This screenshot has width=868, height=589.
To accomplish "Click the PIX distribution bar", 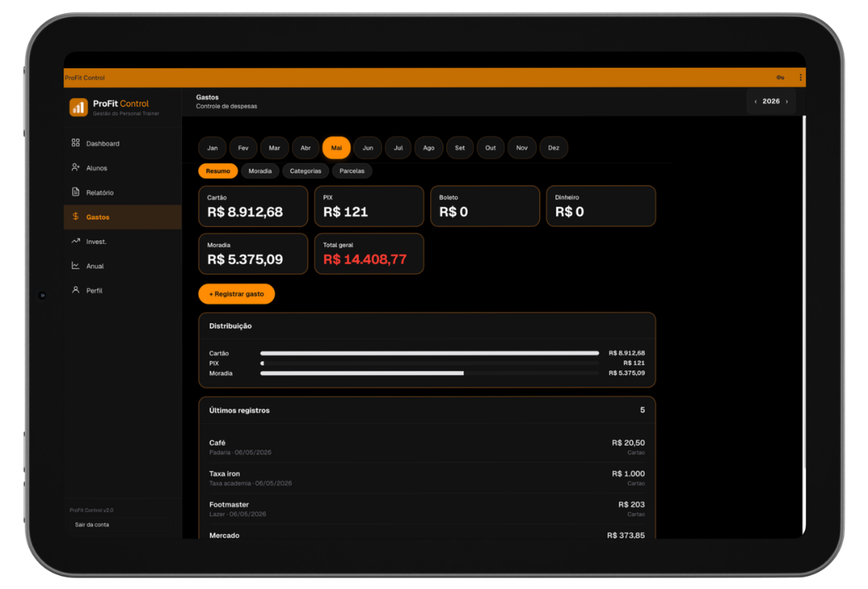I will coord(429,363).
